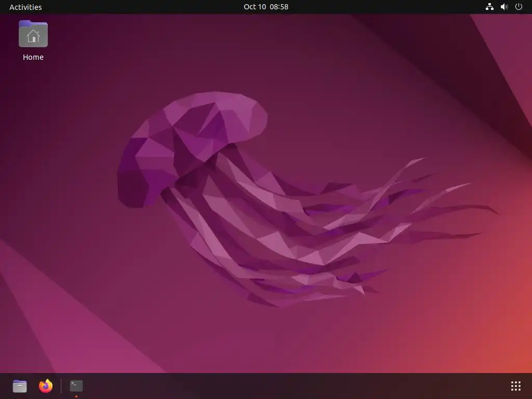Click the wired network status icon
532x399 pixels.
(x=489, y=7)
